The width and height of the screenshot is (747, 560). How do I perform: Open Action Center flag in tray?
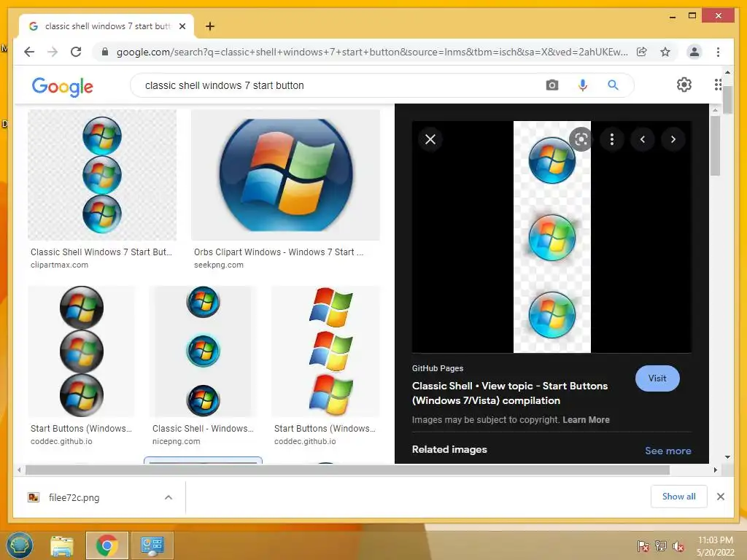point(643,545)
